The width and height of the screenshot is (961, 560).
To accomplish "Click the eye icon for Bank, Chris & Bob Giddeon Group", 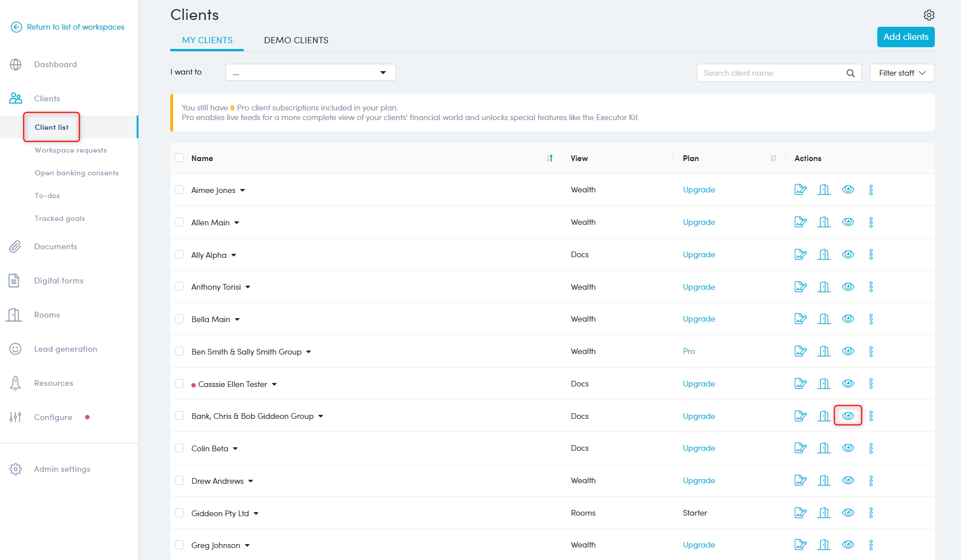I will tap(848, 416).
